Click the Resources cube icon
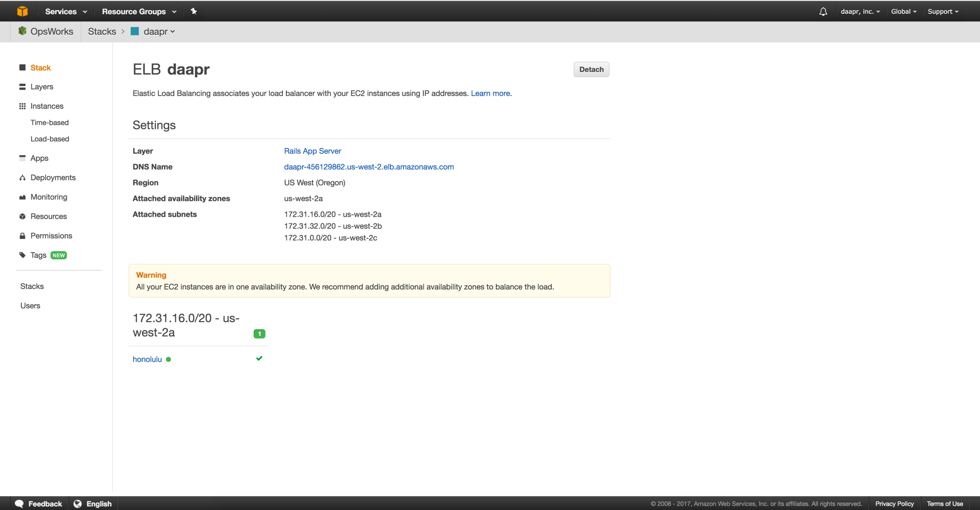This screenshot has height=510, width=980. point(22,216)
